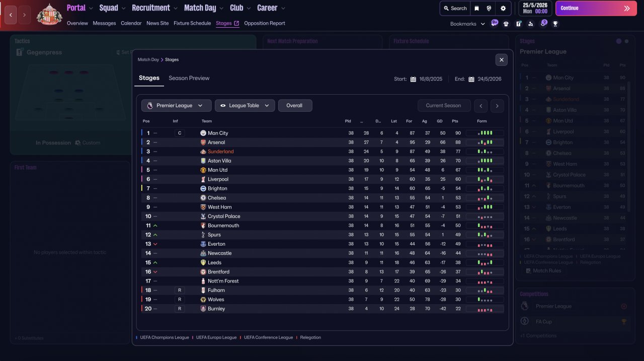Image resolution: width=644 pixels, height=361 pixels.
Task: Open the shirt kit bookmark icon
Action: tap(506, 24)
